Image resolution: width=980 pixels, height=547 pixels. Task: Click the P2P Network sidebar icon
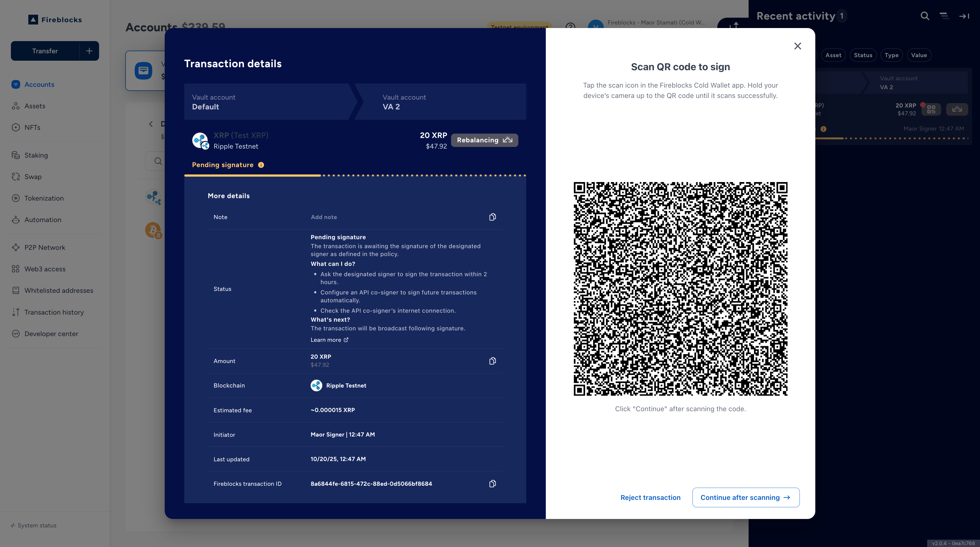tap(16, 247)
